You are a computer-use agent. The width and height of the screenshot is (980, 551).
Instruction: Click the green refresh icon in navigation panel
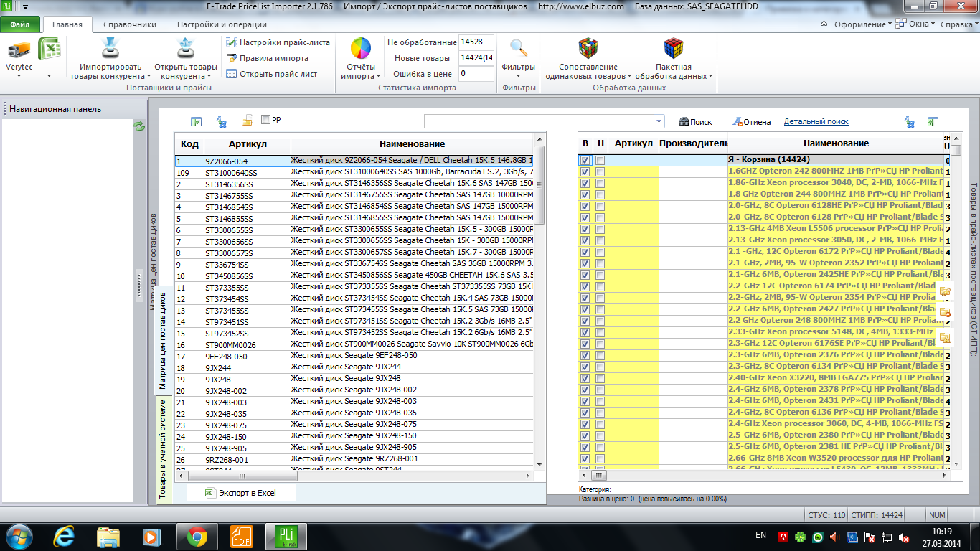click(x=139, y=126)
